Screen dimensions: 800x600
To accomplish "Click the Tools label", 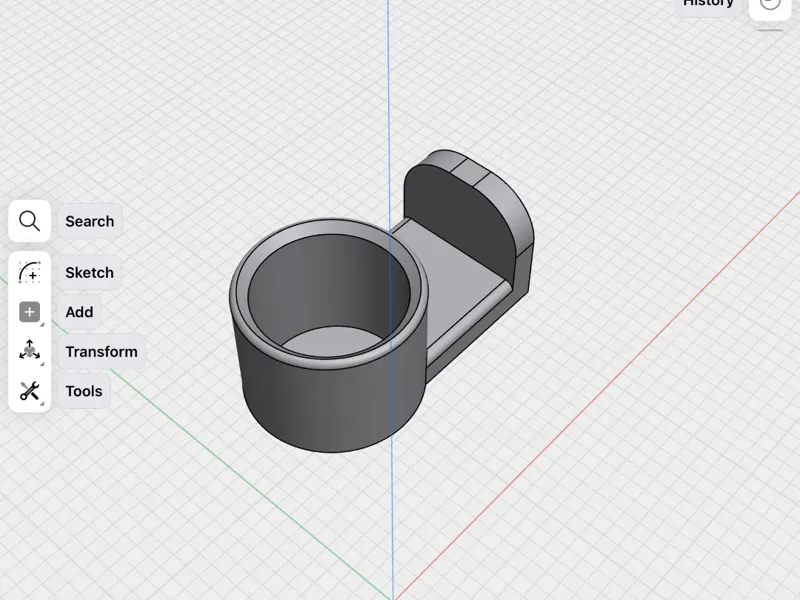I will [84, 391].
